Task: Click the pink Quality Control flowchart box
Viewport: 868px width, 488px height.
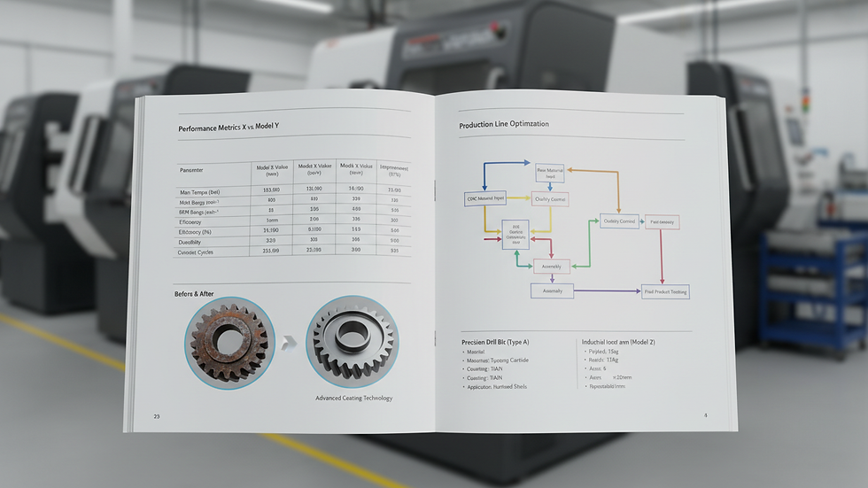Action: (x=550, y=199)
